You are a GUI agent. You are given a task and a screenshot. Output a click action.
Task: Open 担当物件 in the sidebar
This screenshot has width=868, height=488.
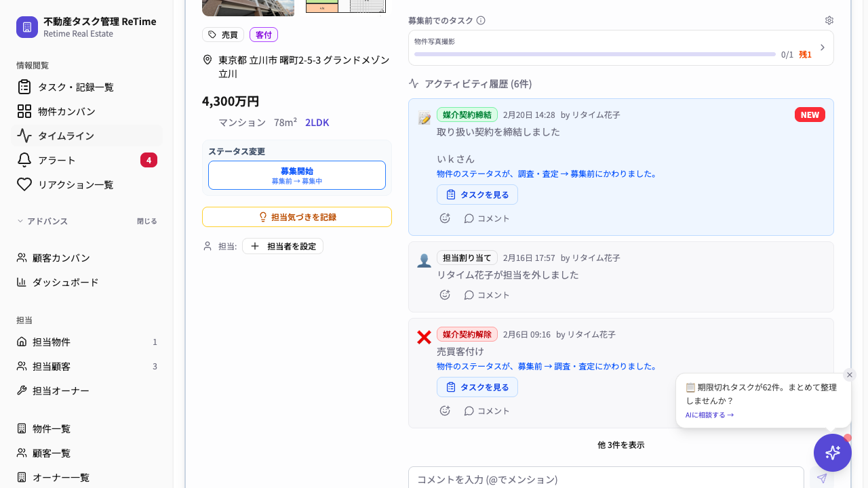click(87, 342)
